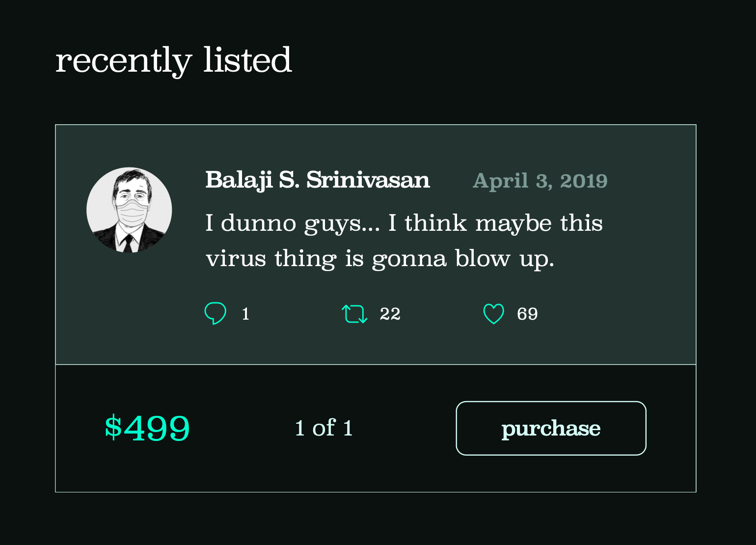Select the reply count of 1

[245, 314]
